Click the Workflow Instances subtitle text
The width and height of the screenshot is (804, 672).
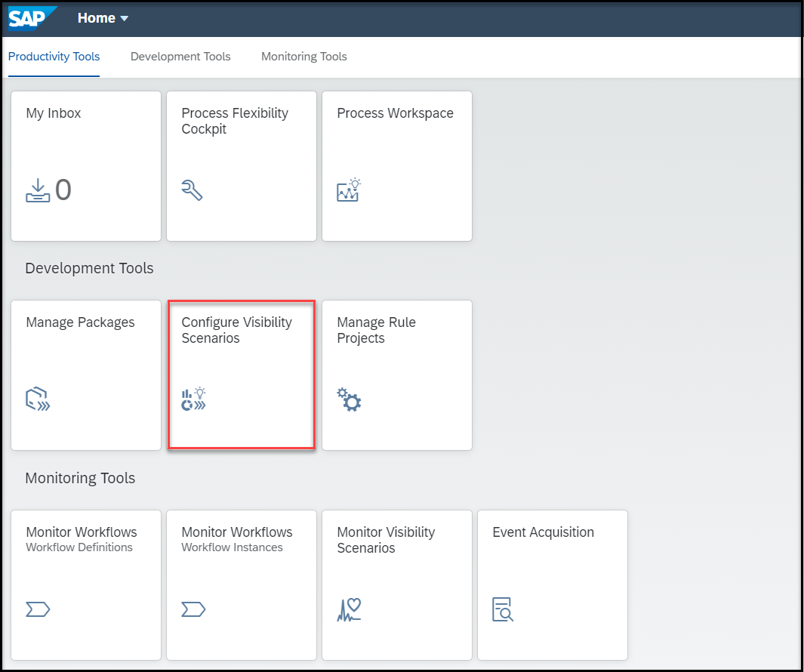point(233,547)
